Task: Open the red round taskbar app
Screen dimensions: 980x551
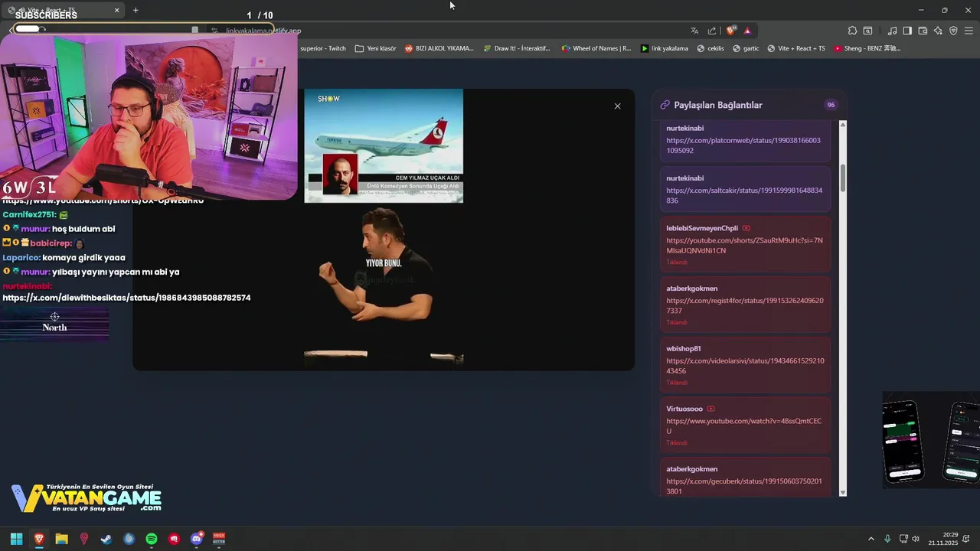Action: [x=174, y=539]
